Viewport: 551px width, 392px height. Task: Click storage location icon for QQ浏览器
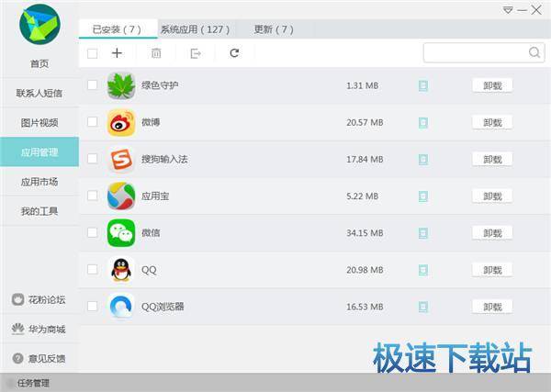(423, 307)
